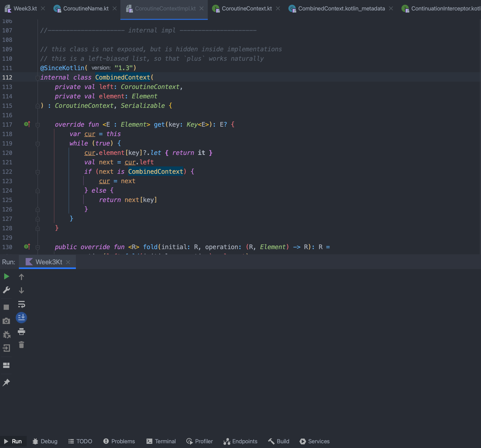Close the Week3.kt tab
The height and width of the screenshot is (448, 481).
43,9
